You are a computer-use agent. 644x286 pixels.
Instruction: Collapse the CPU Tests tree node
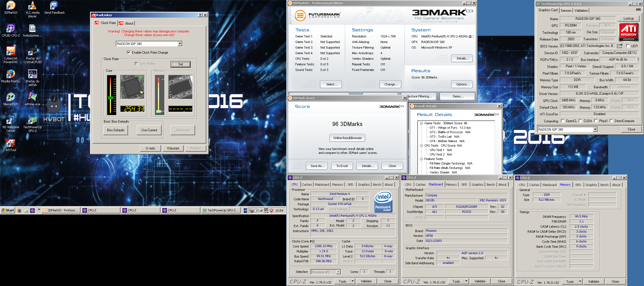(x=421, y=146)
